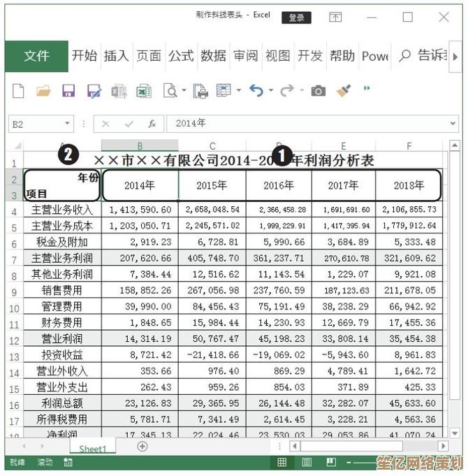Click horizontal scrollbar left arrow
Viewport: 468px width, 476px height.
(x=295, y=446)
